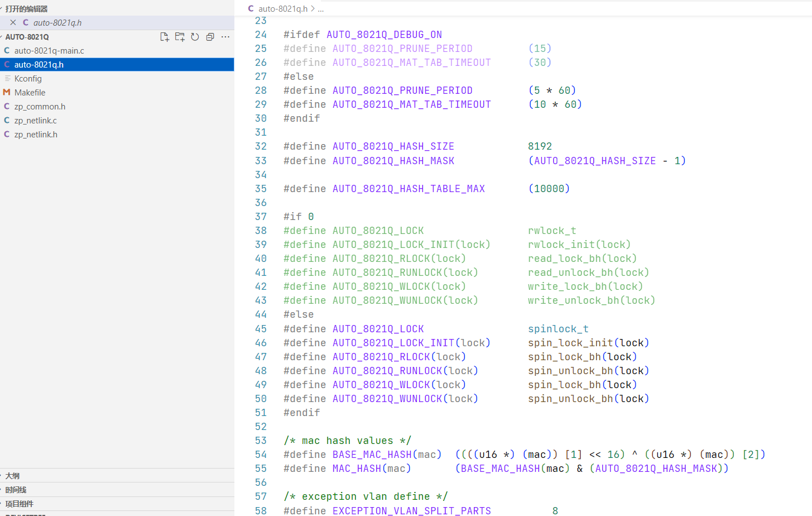The height and width of the screenshot is (516, 812).
Task: Click spin_lock_init(lock) on line 46
Action: pyautogui.click(x=589, y=343)
